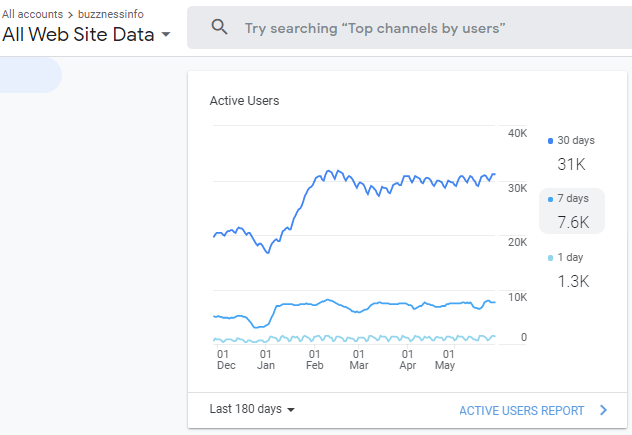Open the All Web Site Data view selector
Image resolution: width=632 pixels, height=435 pixels.
point(86,34)
